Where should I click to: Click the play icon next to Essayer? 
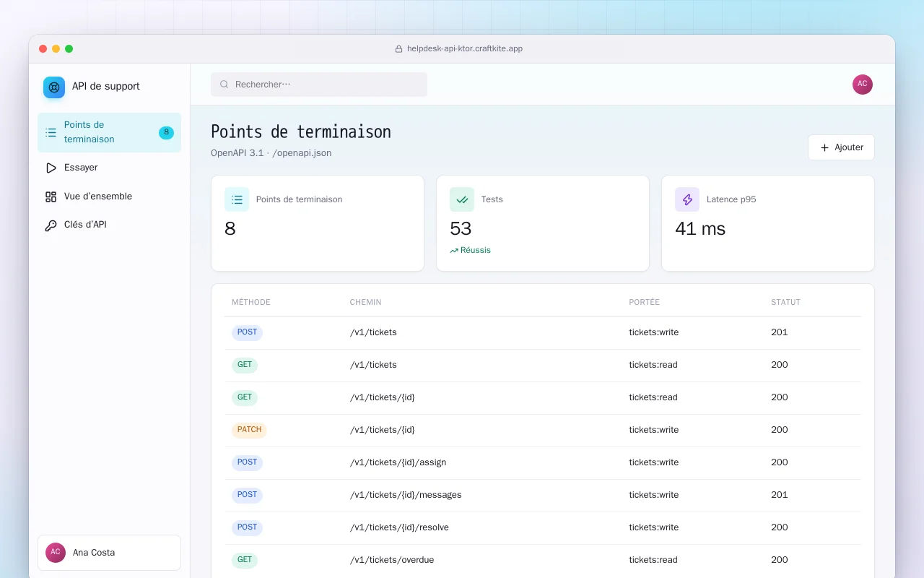tap(51, 168)
